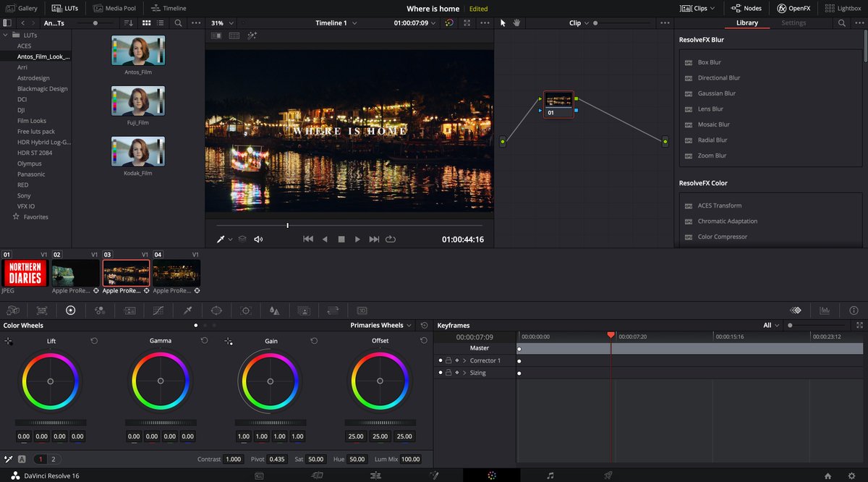Select the hand pan tool in node editor
This screenshot has width=868, height=482.
point(517,22)
